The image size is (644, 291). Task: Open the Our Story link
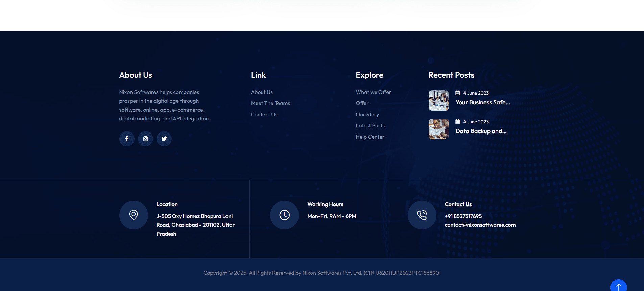[367, 115]
